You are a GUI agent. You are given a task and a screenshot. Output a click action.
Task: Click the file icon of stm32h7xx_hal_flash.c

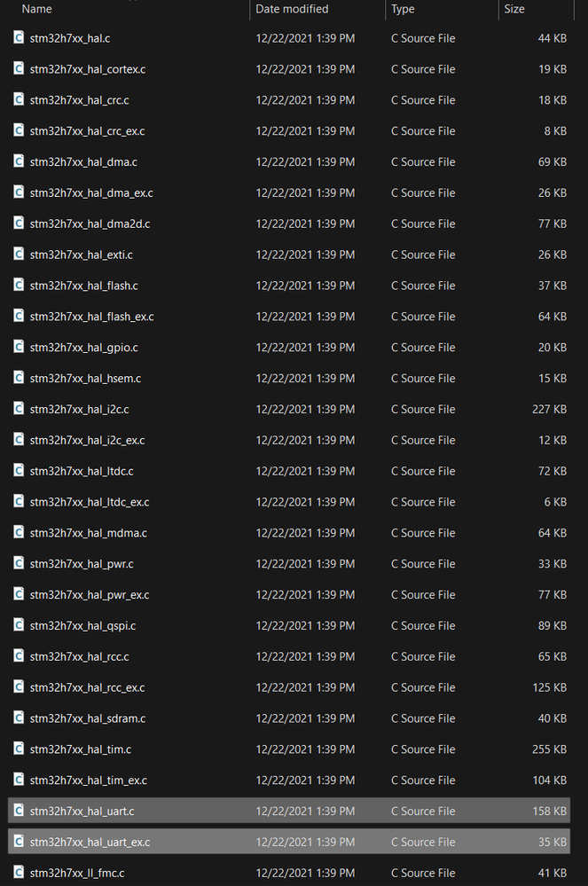coord(19,286)
